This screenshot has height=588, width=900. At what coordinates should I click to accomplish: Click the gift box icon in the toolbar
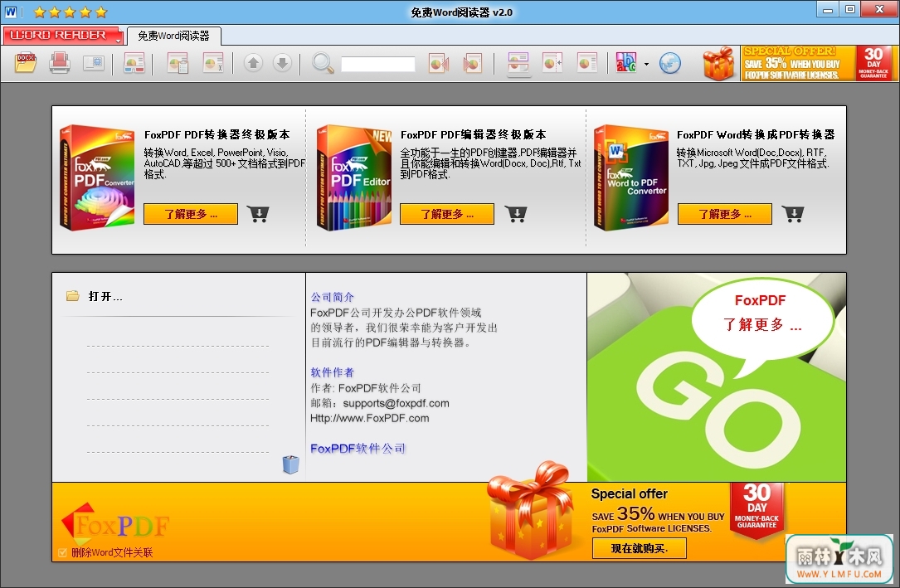[x=718, y=63]
